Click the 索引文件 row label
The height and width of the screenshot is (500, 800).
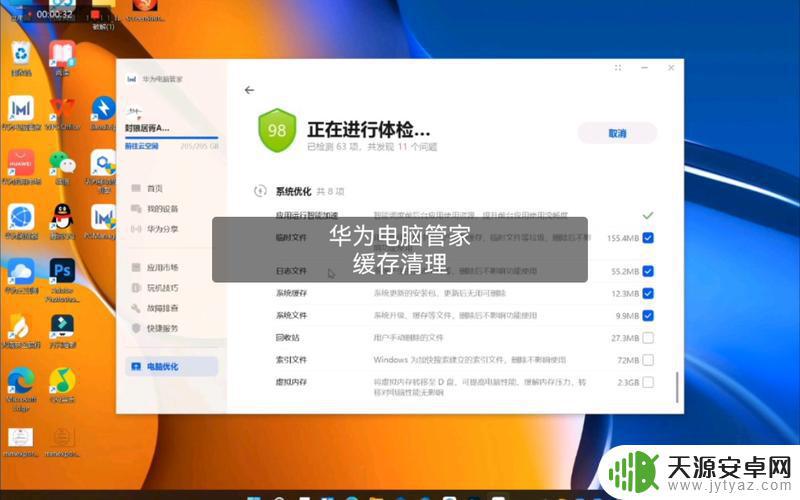291,360
